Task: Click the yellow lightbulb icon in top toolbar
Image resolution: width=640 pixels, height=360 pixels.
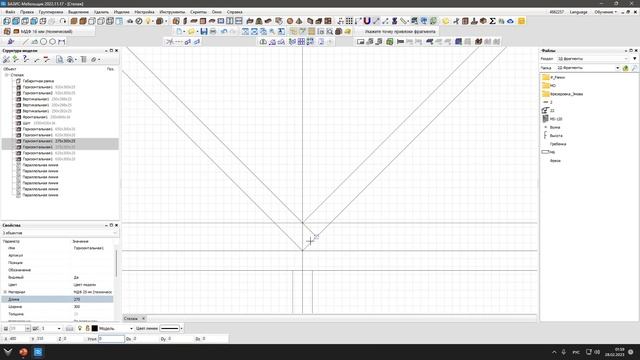Action: (148, 21)
